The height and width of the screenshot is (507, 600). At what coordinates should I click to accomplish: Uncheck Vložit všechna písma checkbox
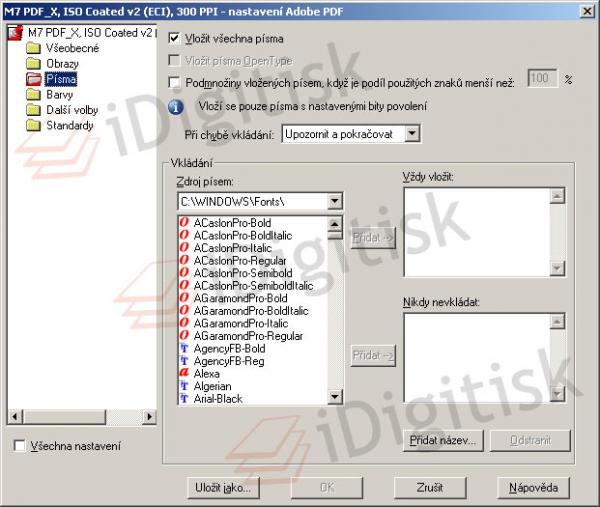tap(174, 38)
